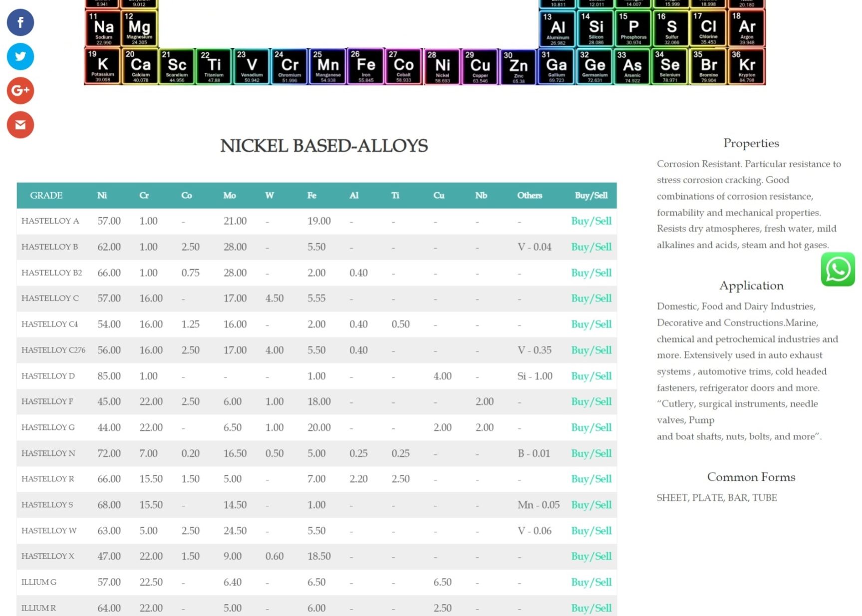Click the Facebook share icon
The height and width of the screenshot is (616, 862).
click(x=20, y=22)
